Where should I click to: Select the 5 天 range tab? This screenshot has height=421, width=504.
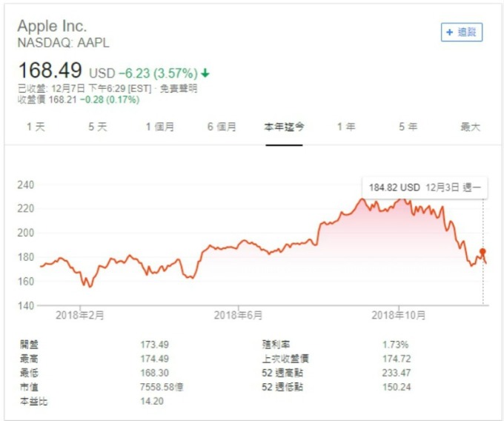pos(98,127)
